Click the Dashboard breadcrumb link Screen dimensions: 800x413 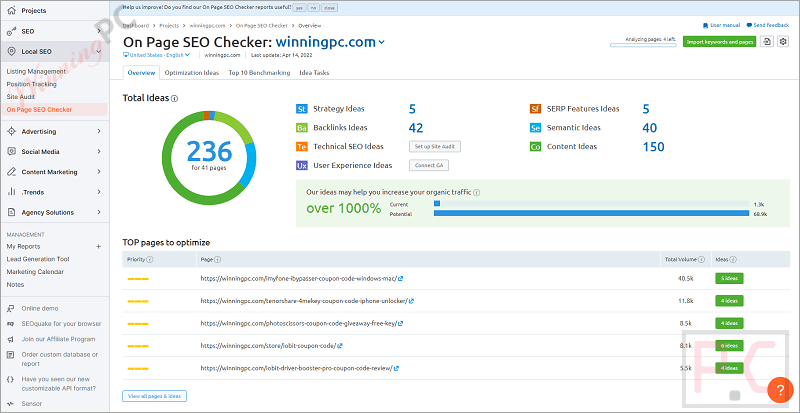pos(136,25)
